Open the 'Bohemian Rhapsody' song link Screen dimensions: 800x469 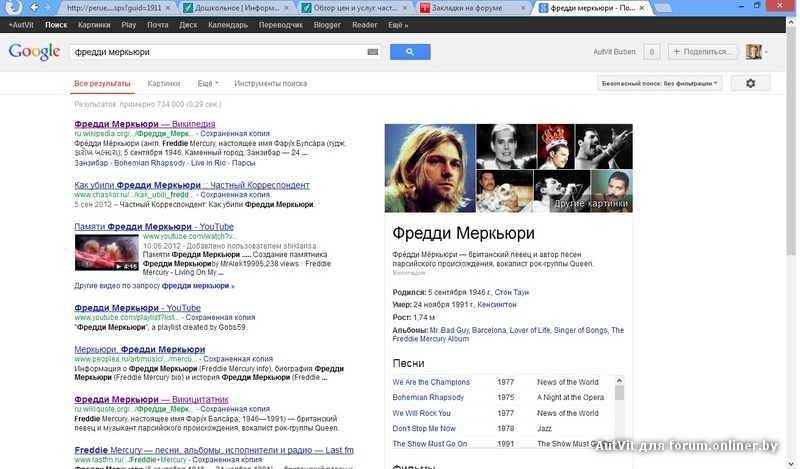click(x=428, y=397)
